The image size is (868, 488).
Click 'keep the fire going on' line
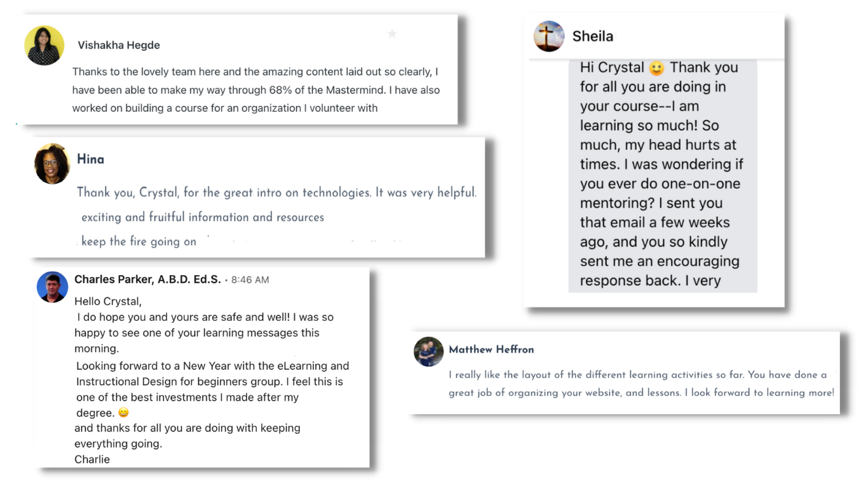tap(139, 241)
